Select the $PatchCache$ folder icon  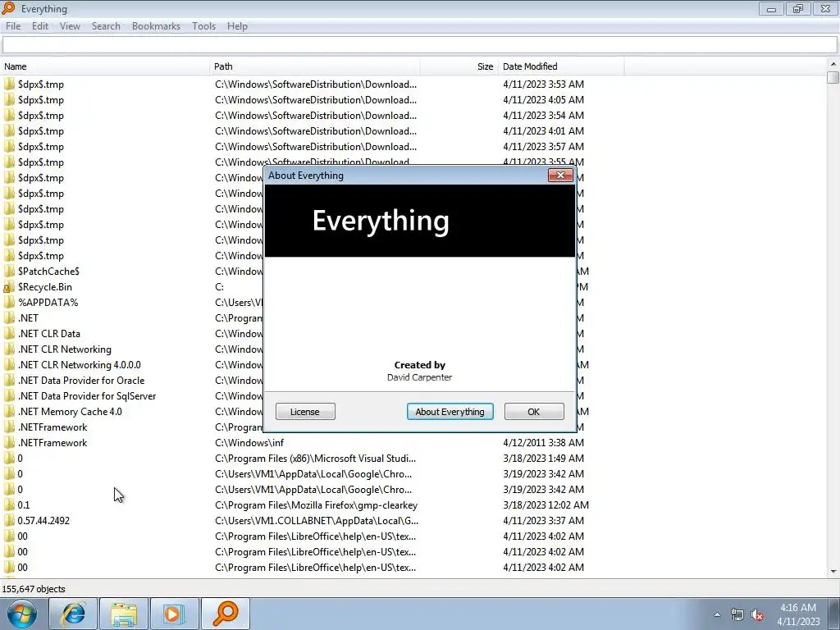coord(9,272)
